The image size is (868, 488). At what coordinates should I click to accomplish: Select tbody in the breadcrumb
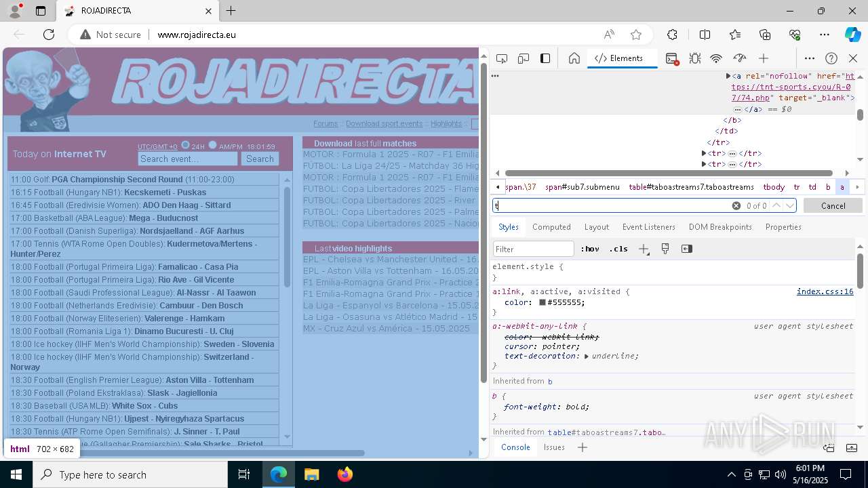click(774, 187)
